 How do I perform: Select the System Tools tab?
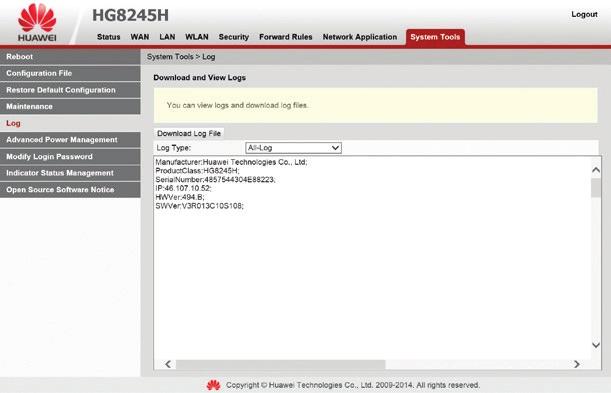point(435,37)
